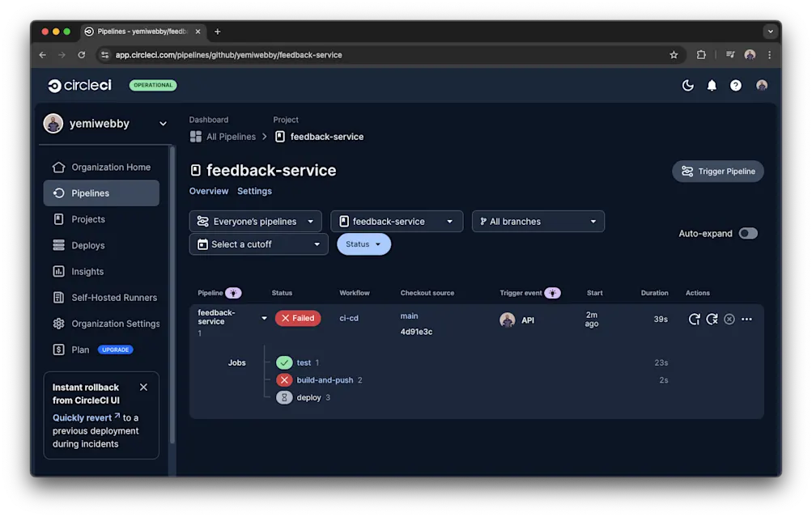
Task: Click the Pipeline column hint badge
Action: pos(232,293)
